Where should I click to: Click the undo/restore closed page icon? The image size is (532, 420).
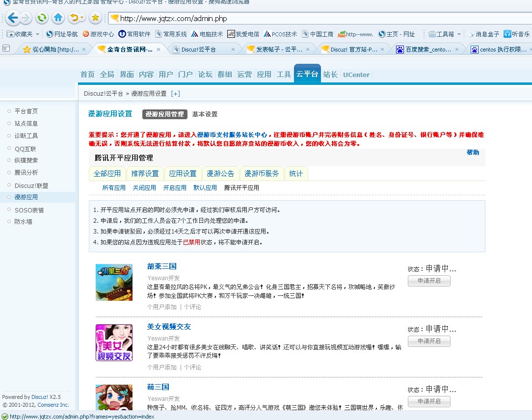pyautogui.click(x=74, y=18)
